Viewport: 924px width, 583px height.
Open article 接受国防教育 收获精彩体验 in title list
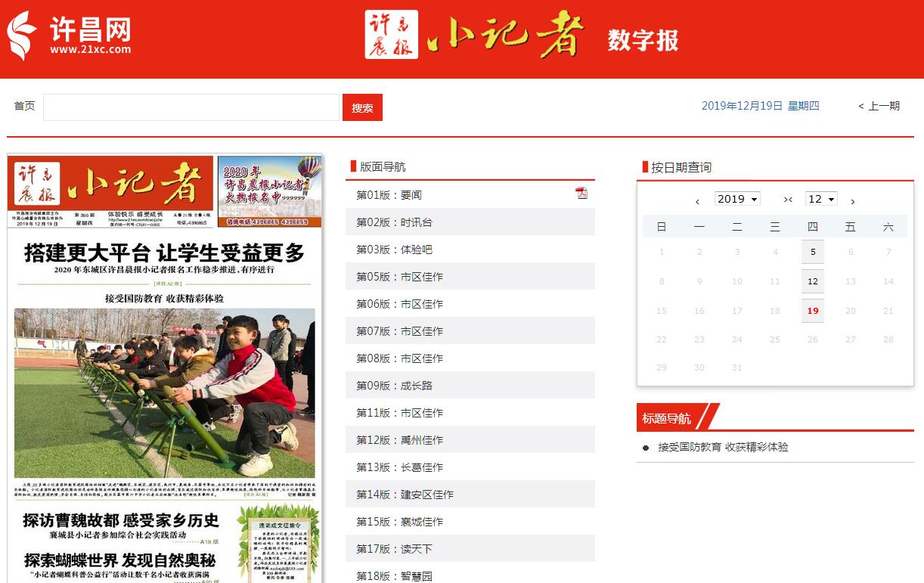(723, 447)
